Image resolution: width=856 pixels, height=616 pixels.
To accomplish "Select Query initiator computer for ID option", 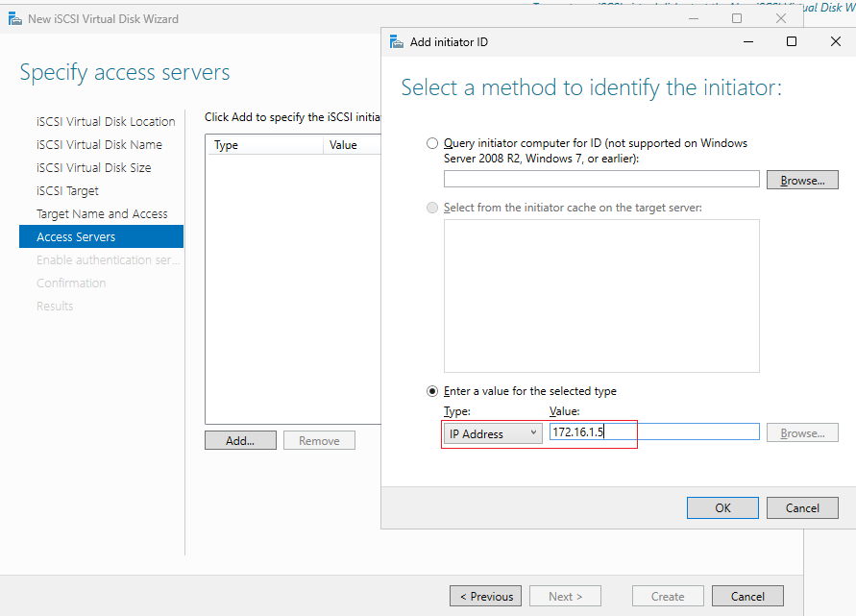I will point(432,143).
